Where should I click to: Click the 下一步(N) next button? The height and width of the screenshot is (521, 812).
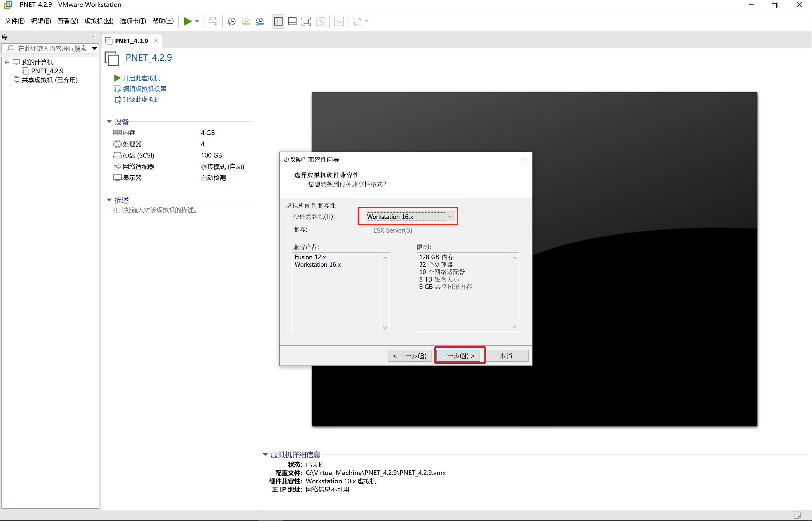coord(458,355)
